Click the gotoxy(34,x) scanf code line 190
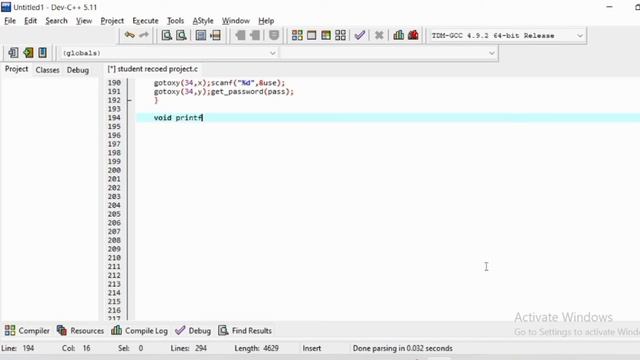Image resolution: width=640 pixels, height=360 pixels. 219,83
